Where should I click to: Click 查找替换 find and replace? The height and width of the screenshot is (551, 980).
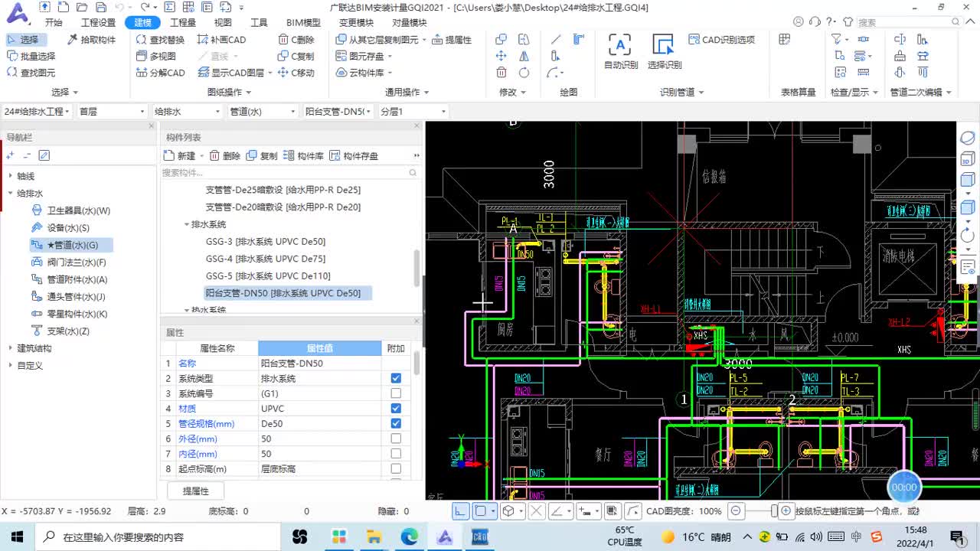pyautogui.click(x=160, y=39)
